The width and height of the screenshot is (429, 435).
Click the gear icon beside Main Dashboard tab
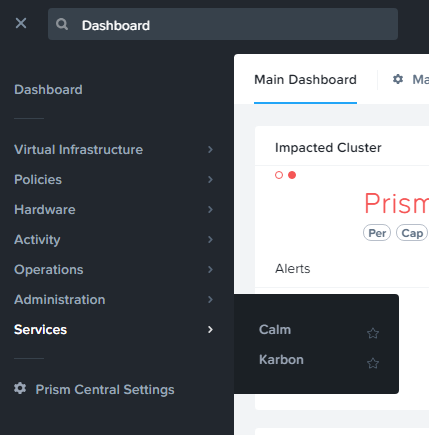[x=398, y=79]
